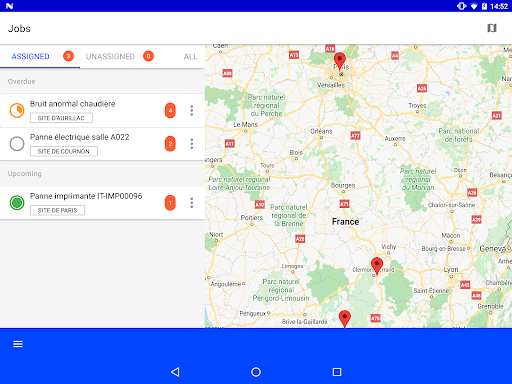The height and width of the screenshot is (384, 512).
Task: Tap the Android recent apps button
Action: pos(337,372)
